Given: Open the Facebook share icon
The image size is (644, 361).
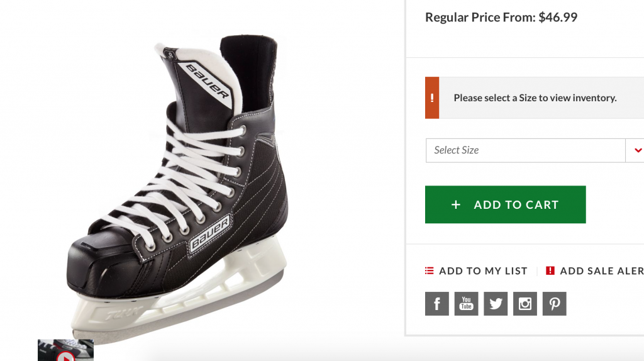Looking at the screenshot, I should (436, 304).
